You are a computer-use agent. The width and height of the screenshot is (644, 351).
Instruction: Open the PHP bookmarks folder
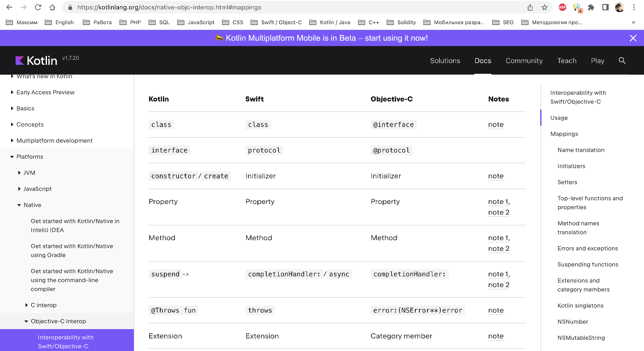tap(130, 22)
